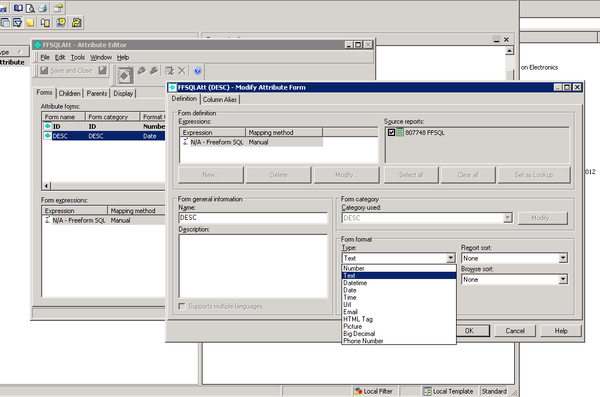600x397 pixels.
Task: Choose Time from the Type list
Action: tap(399, 297)
